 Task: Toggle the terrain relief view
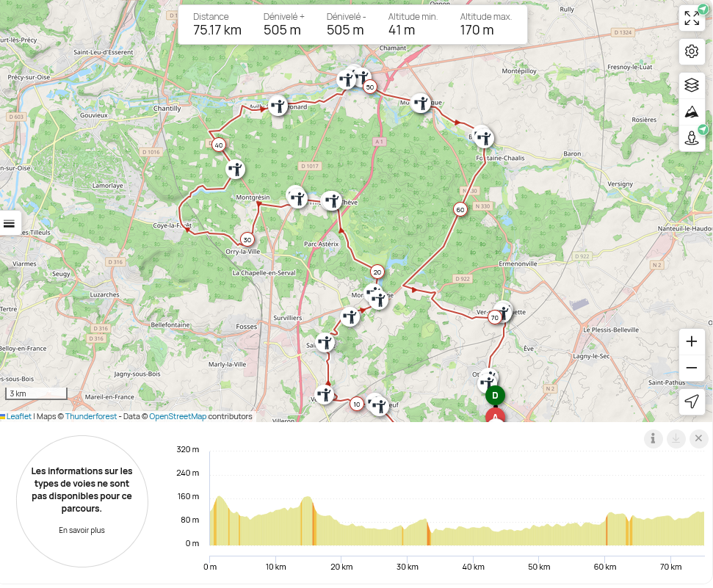tap(692, 112)
